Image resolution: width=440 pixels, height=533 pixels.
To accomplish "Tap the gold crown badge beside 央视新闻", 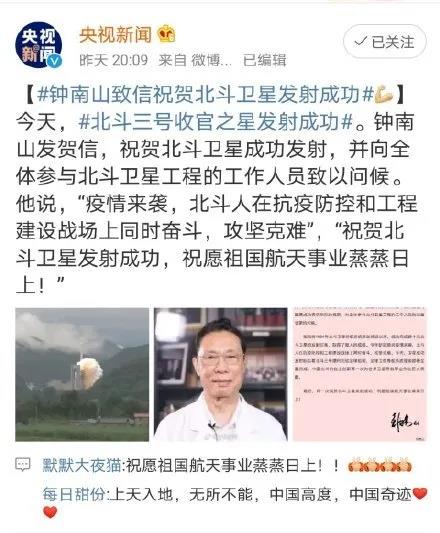I will [x=166, y=34].
